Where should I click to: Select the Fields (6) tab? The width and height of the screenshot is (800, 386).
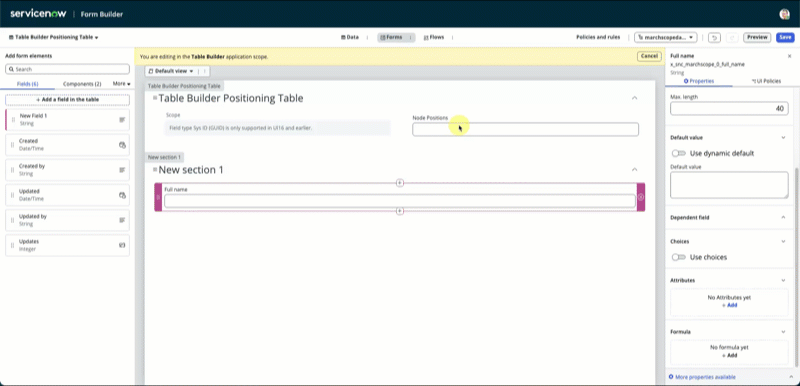point(28,84)
